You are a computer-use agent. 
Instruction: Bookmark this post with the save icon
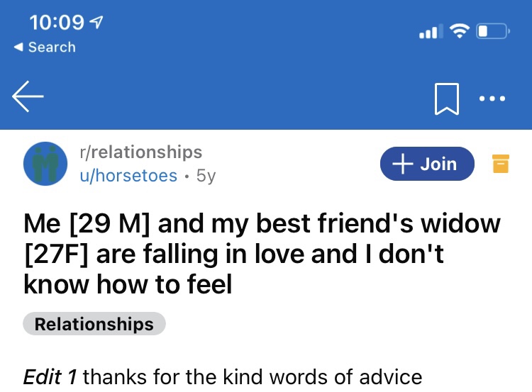(446, 99)
